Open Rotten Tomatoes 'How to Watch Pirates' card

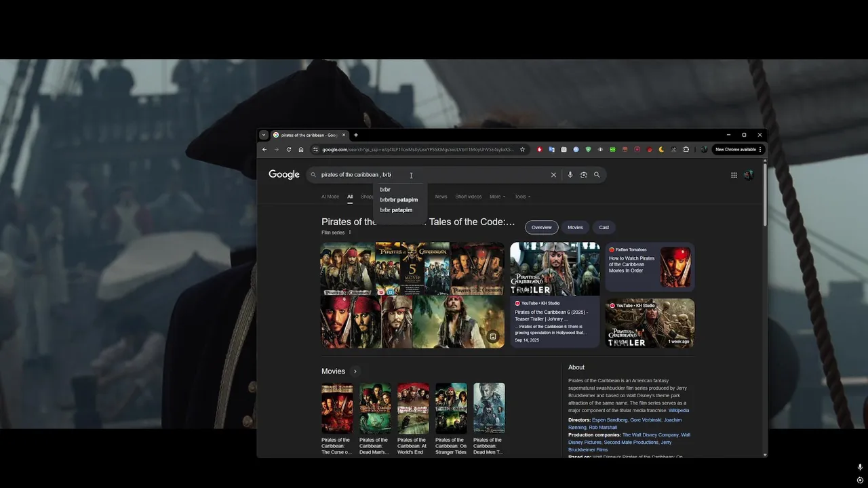point(650,267)
